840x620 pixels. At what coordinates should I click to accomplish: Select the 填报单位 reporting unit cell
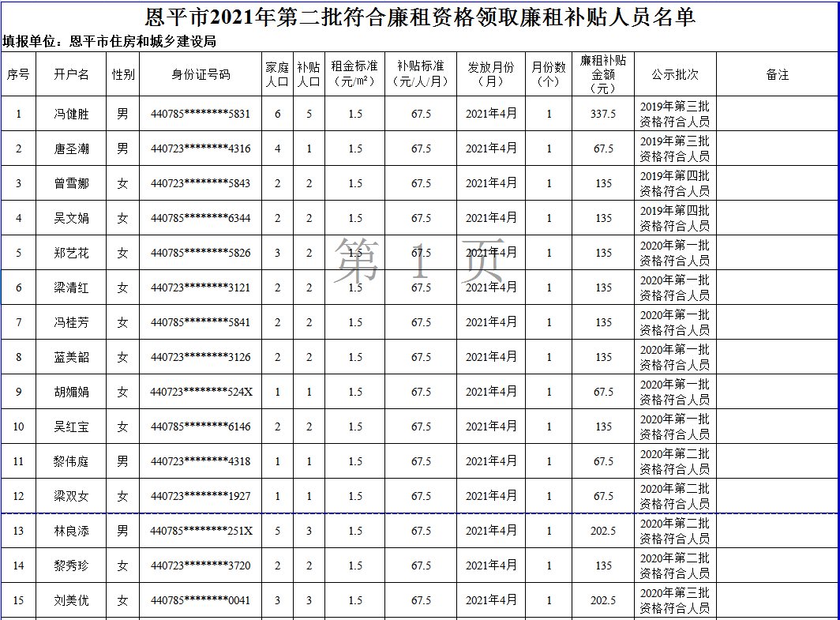[x=109, y=42]
